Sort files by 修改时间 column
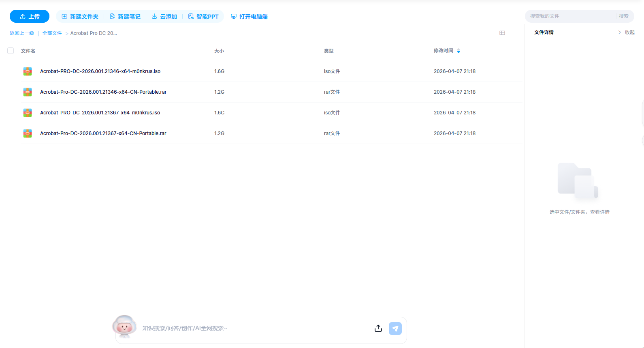The image size is (644, 348). pyautogui.click(x=447, y=51)
